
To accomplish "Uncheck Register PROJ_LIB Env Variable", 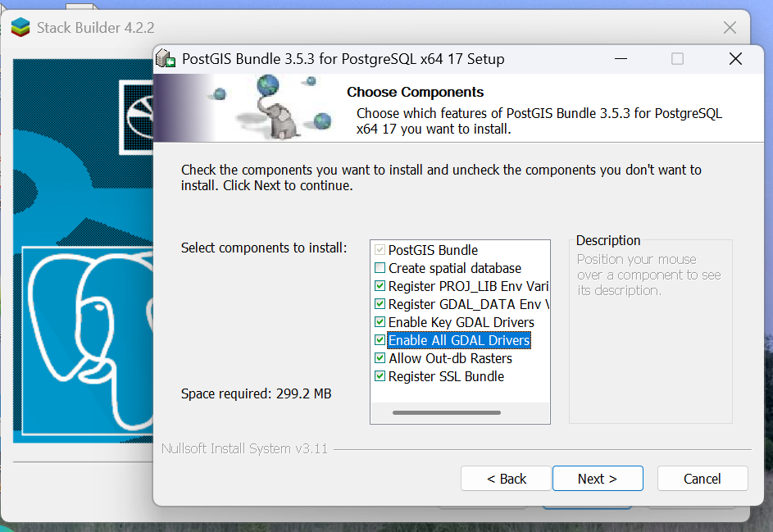I will point(380,286).
